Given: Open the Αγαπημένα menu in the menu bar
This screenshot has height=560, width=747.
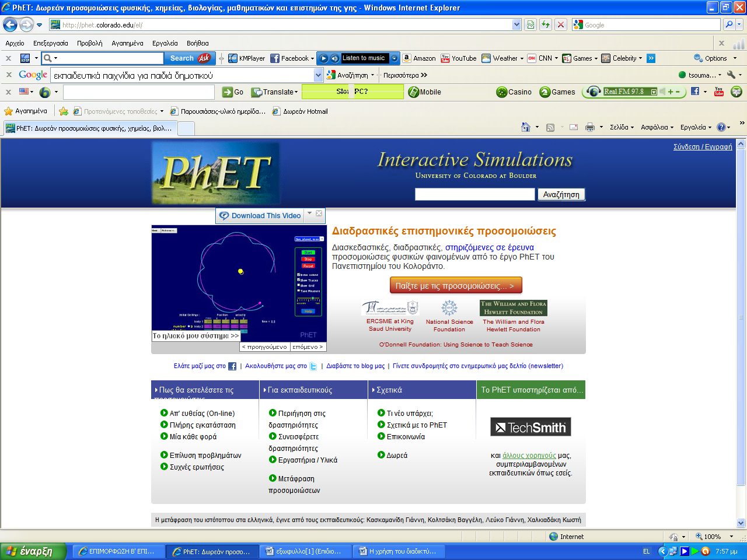Looking at the screenshot, I should tap(127, 43).
